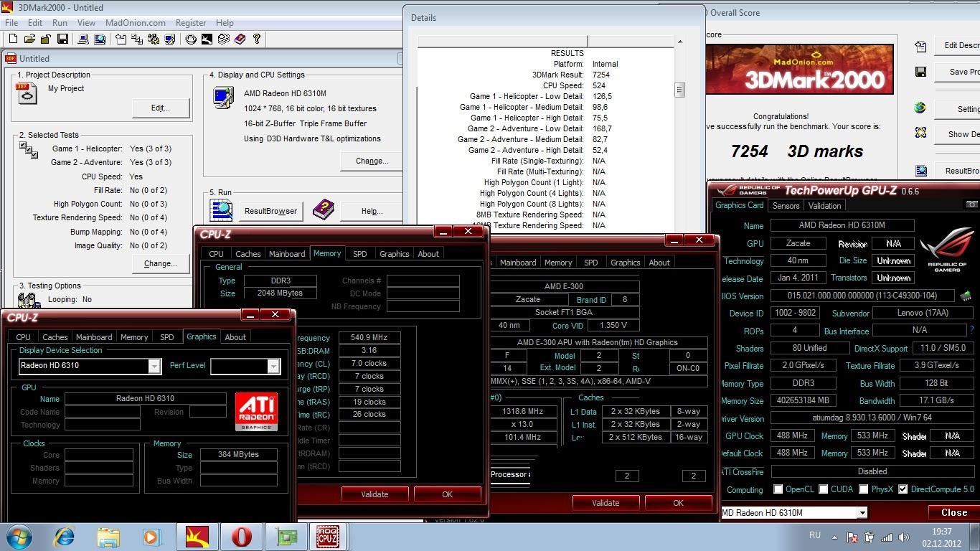Click the RU language indicator

click(815, 535)
